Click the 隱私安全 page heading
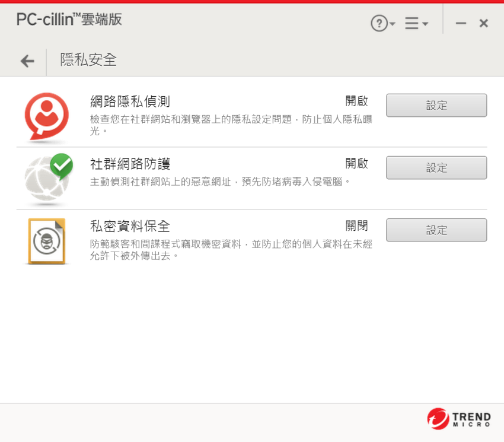This screenshot has height=442, width=504. pos(88,60)
